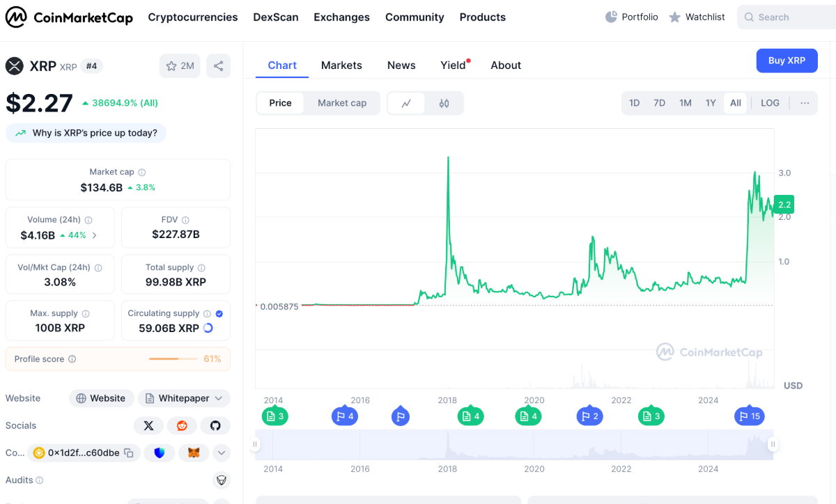Open Community nav menu
Viewport: 836px width, 504px height.
coord(415,17)
